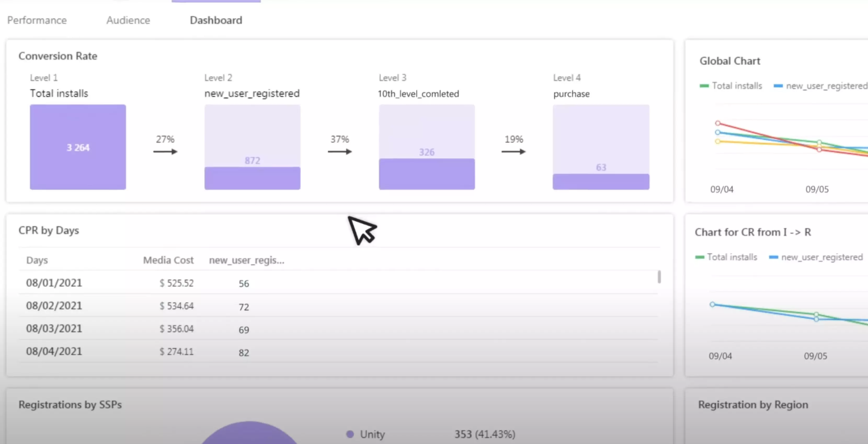868x444 pixels.
Task: Switch to the Performance tab
Action: tap(37, 20)
